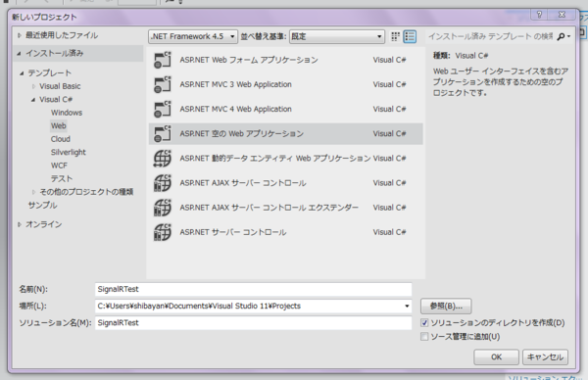Image resolution: width=588 pixels, height=380 pixels.
Task: Switch to small icons grid view
Action: [395, 36]
